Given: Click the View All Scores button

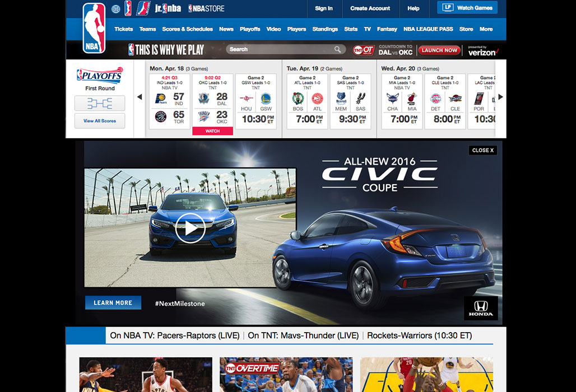Looking at the screenshot, I should pyautogui.click(x=100, y=121).
